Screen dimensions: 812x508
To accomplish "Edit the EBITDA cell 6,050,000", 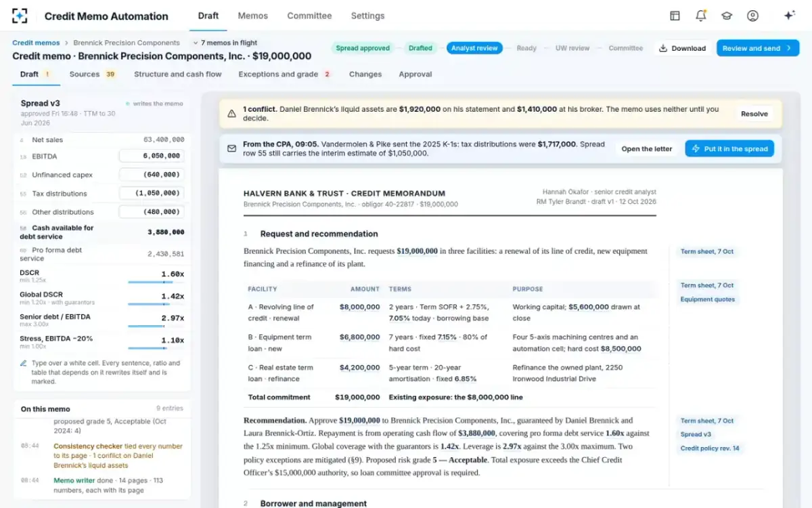I will (x=152, y=156).
